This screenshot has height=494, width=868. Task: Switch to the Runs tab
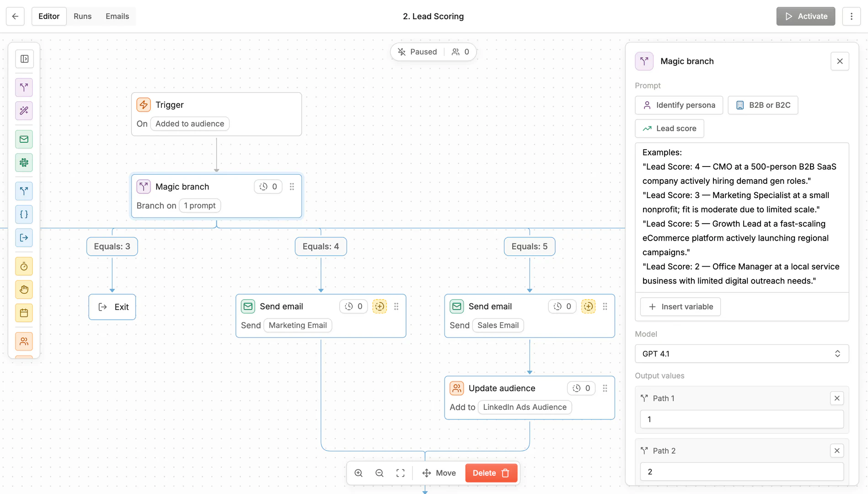coord(82,16)
